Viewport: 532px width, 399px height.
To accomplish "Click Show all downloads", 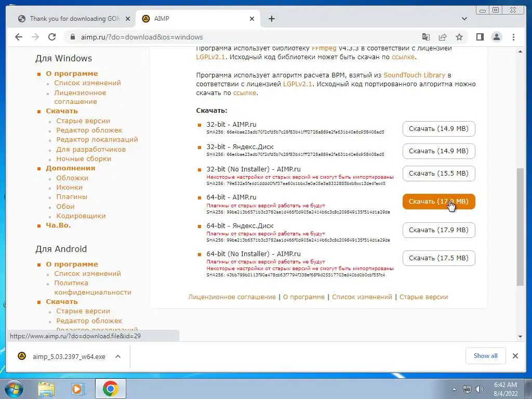I will point(486,356).
